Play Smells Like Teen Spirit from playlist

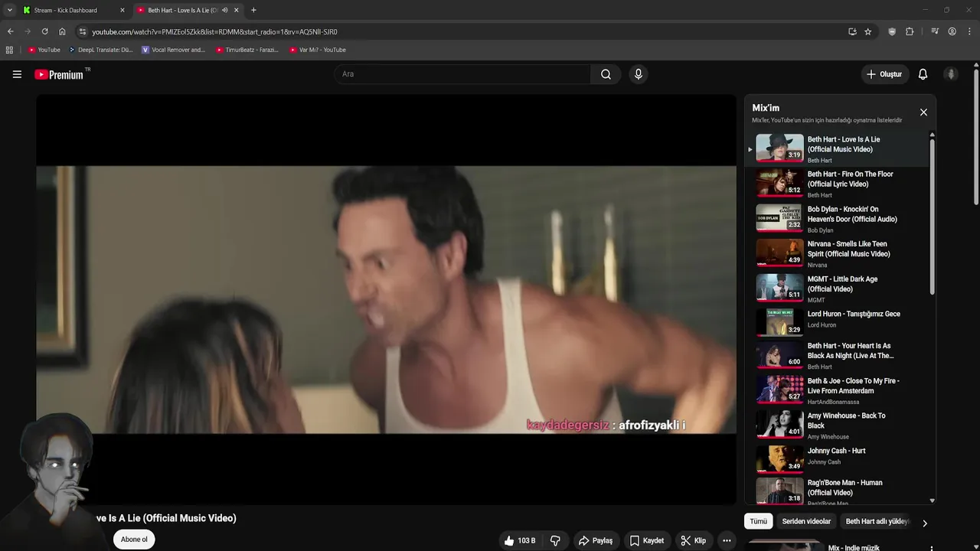point(838,253)
